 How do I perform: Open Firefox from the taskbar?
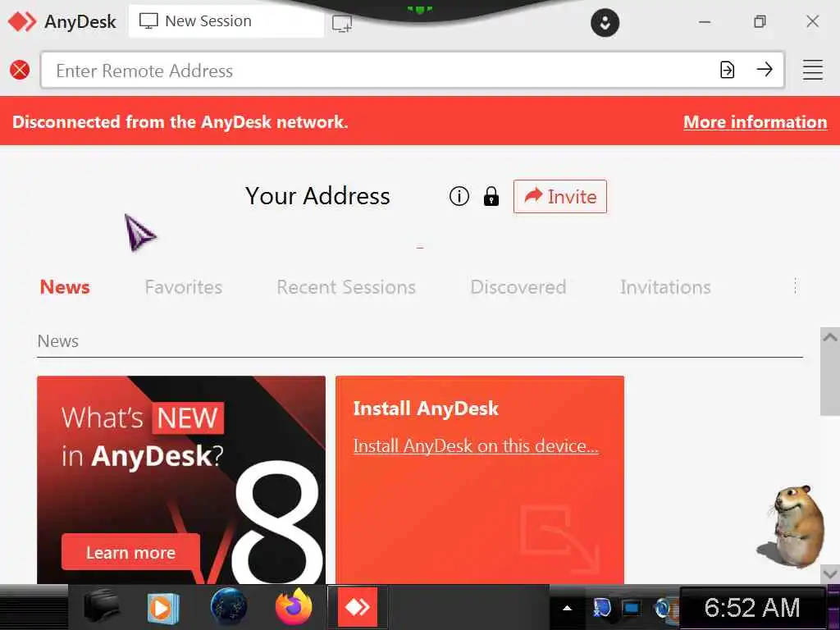(294, 606)
